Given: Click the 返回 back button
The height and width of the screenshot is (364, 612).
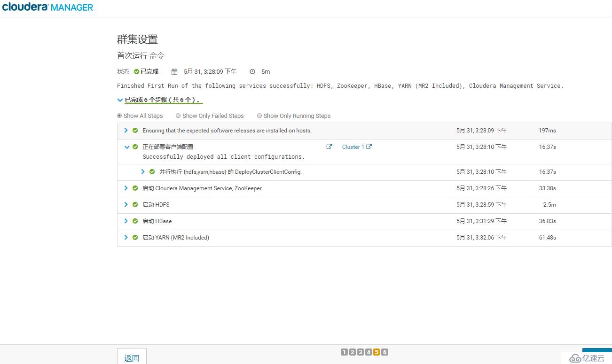Looking at the screenshot, I should 132,356.
